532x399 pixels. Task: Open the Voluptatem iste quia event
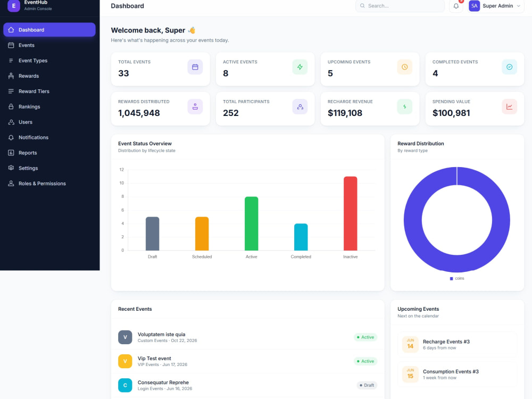[x=248, y=337]
